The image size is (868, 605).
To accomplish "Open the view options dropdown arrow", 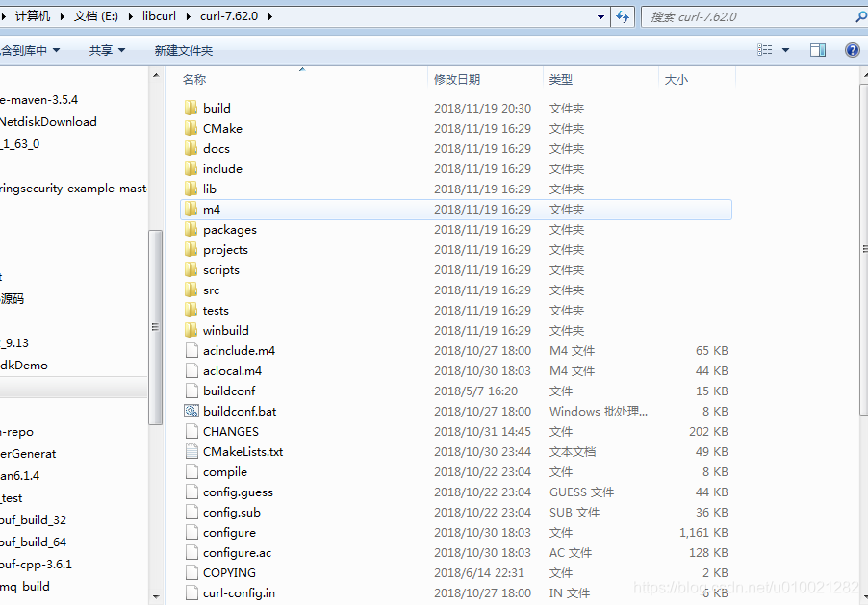I will (785, 50).
